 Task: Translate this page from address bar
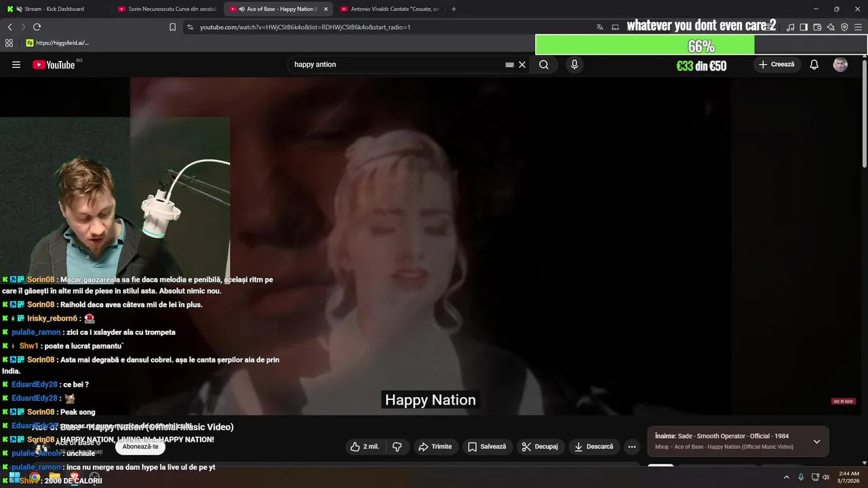pos(599,27)
